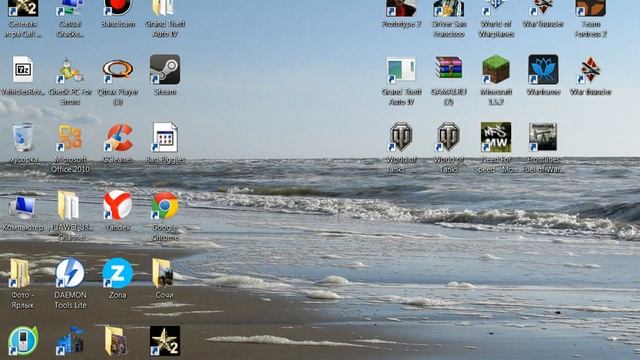Click the Casual Cracke... network shortcut
Screen dimensions: 640x360
pos(70,8)
